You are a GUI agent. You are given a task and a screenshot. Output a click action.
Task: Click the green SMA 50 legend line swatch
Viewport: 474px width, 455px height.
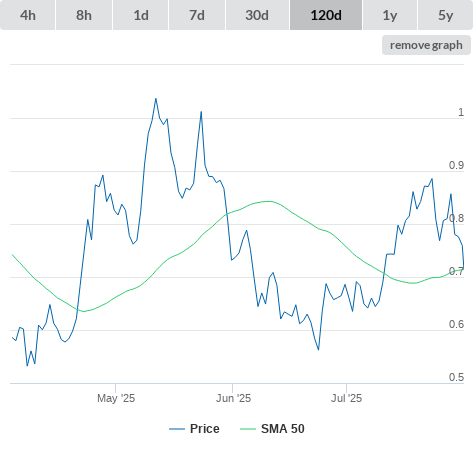[248, 429]
